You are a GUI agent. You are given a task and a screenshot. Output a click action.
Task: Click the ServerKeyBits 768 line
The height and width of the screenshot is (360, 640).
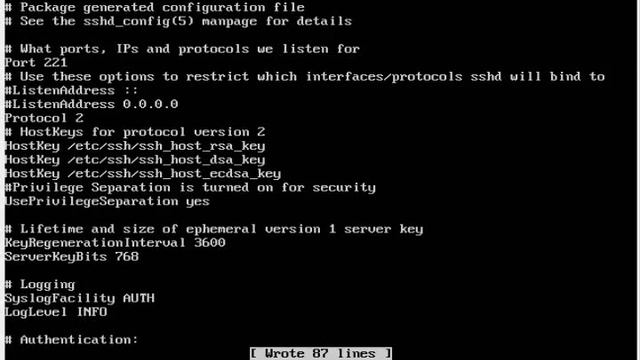tap(72, 256)
